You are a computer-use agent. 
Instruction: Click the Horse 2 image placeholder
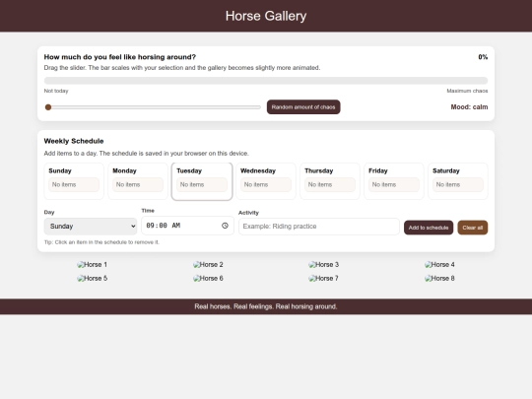[x=208, y=265]
